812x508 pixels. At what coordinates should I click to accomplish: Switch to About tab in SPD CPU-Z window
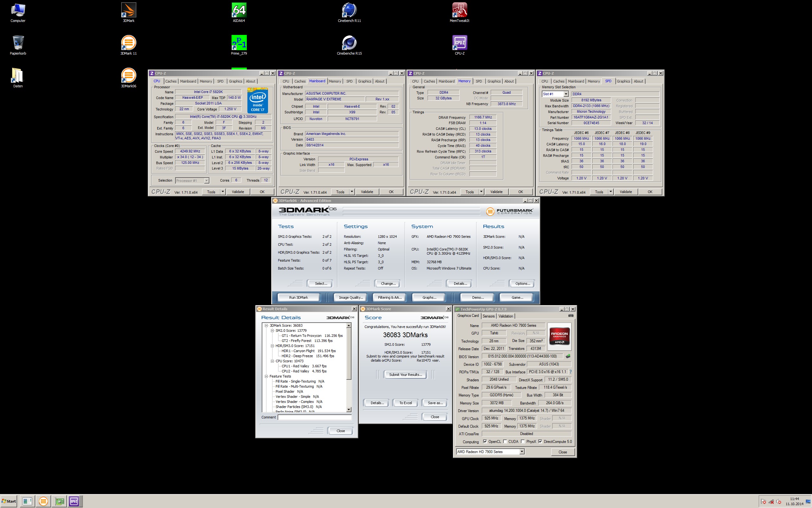[638, 81]
